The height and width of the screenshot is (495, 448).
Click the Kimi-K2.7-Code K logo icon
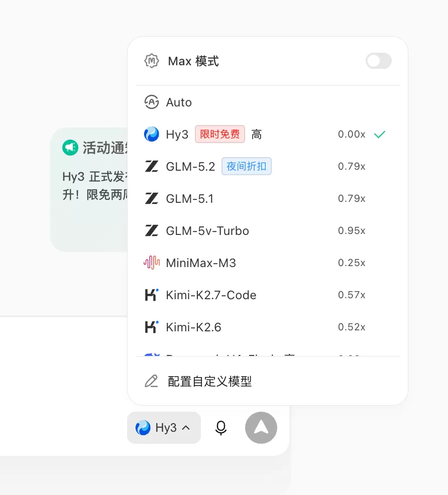point(152,295)
